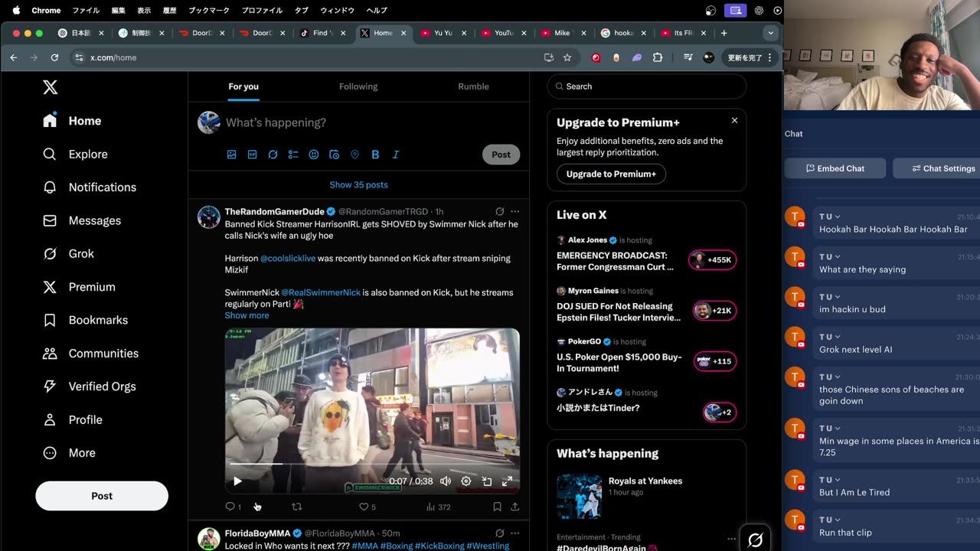Switch to the Following tab

point(358,86)
